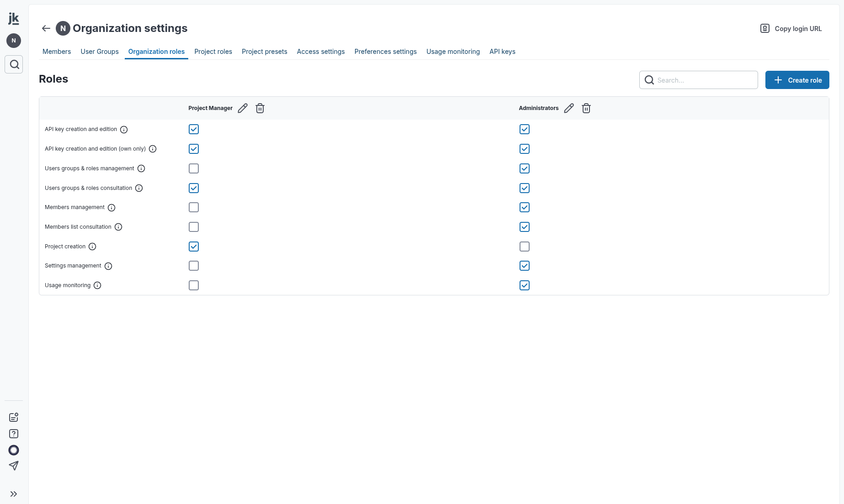The image size is (844, 504).
Task: Uncheck Usage monitoring for Administrators
Action: point(525,285)
